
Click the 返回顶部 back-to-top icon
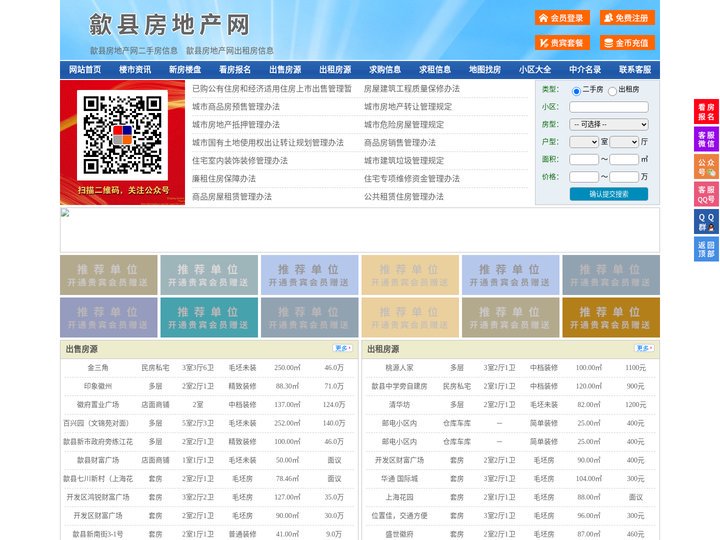706,249
